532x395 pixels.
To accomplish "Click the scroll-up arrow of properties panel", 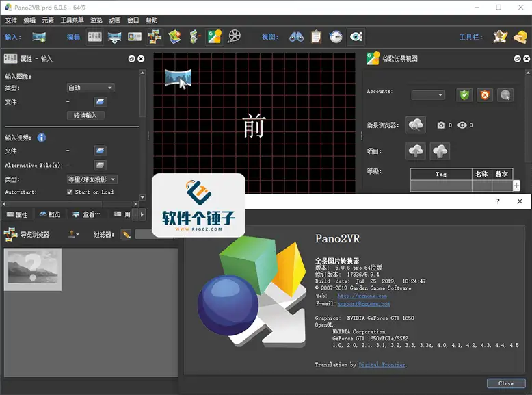I will [142, 73].
